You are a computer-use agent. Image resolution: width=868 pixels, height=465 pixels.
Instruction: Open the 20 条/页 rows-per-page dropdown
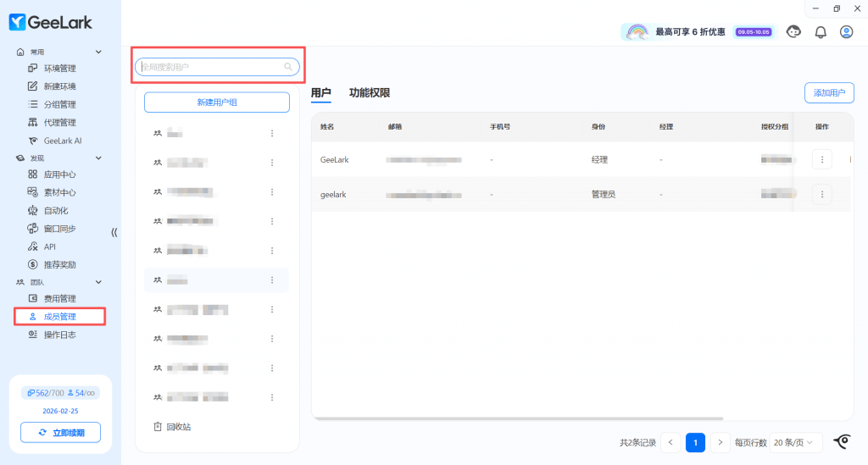coord(797,442)
